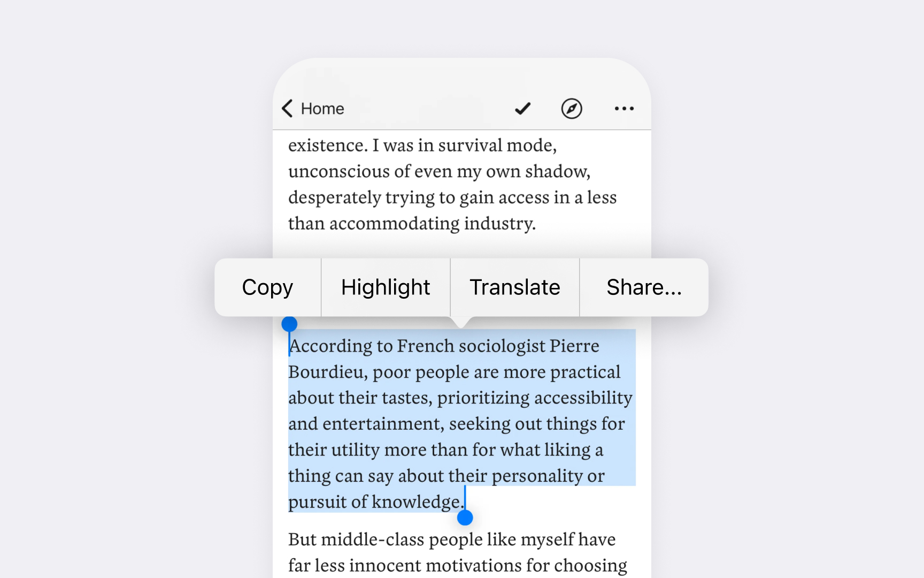
Task: Click the word "personality" in highlighted text
Action: (x=537, y=476)
